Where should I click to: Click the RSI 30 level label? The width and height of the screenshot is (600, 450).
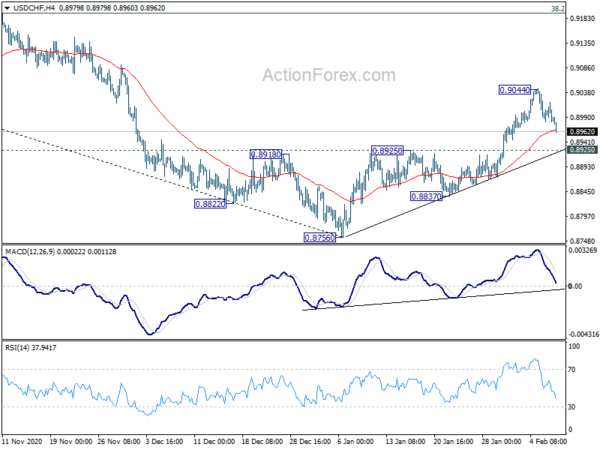(x=572, y=407)
